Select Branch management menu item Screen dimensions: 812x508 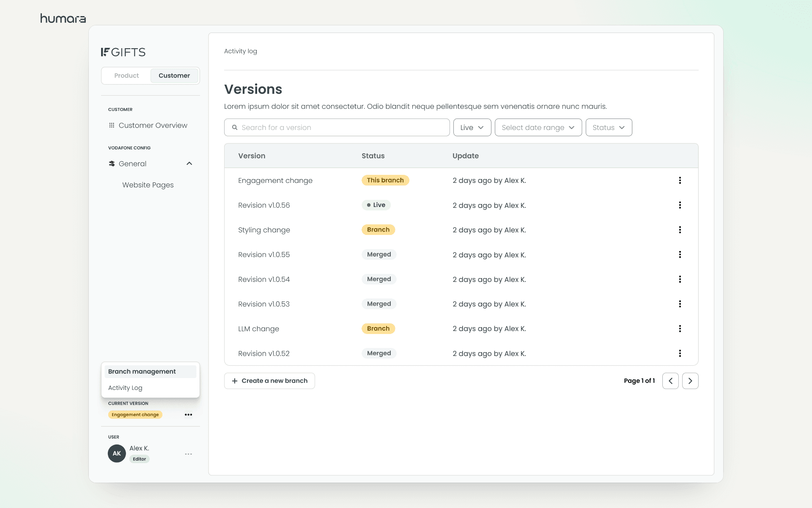tap(150, 372)
